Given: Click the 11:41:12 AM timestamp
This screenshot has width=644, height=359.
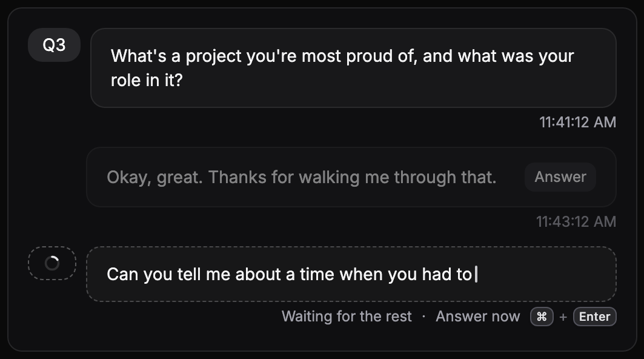Looking at the screenshot, I should (x=577, y=122).
